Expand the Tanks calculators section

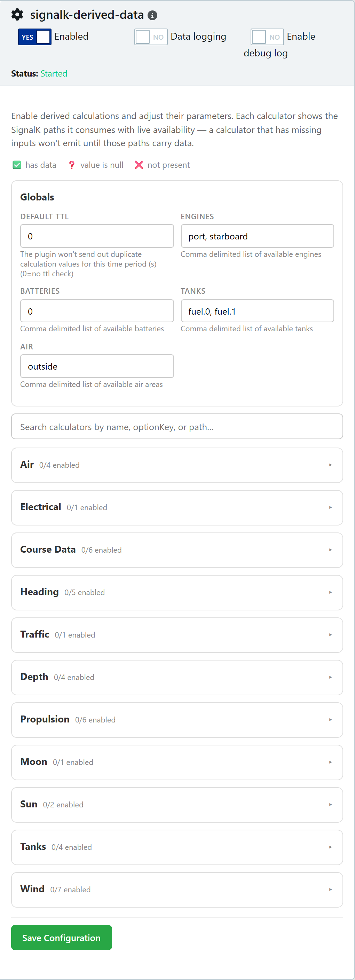pos(177,847)
